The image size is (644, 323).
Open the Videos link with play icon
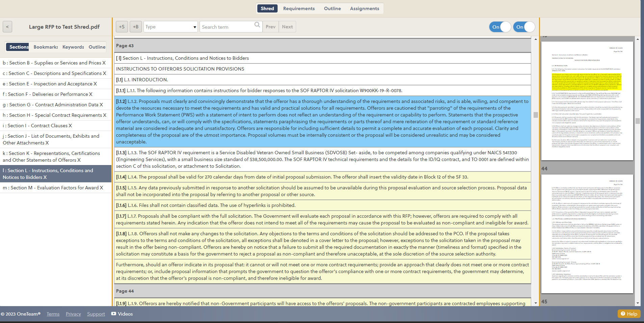pyautogui.click(x=122, y=314)
